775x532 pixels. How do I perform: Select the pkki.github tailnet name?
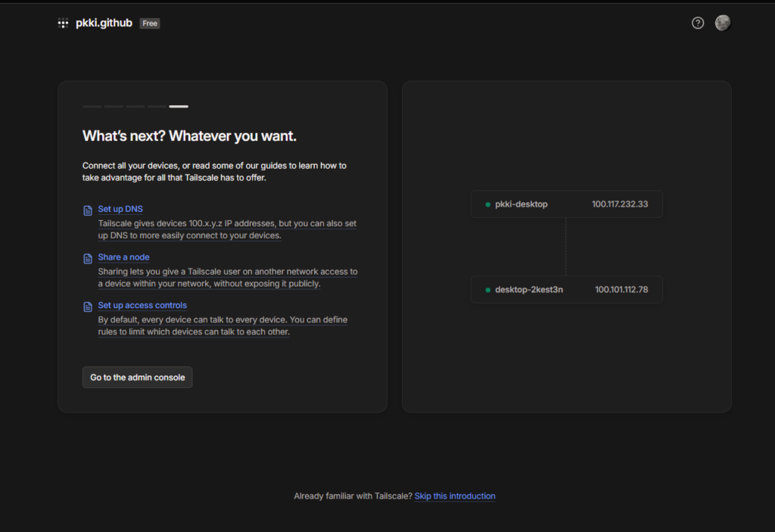point(104,23)
